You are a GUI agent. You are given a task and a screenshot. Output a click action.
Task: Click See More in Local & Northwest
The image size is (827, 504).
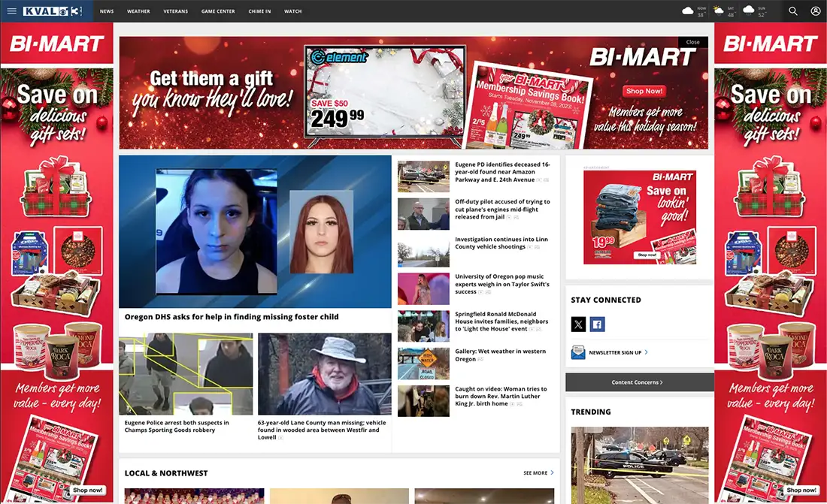(535, 473)
